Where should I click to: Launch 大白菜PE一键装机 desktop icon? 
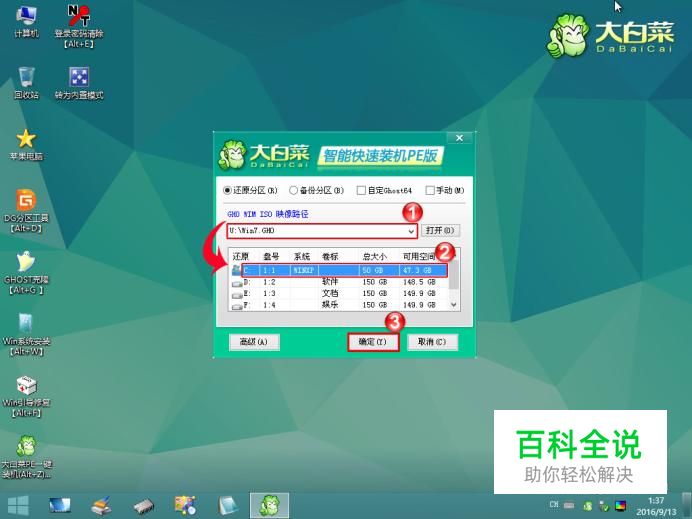(26, 457)
